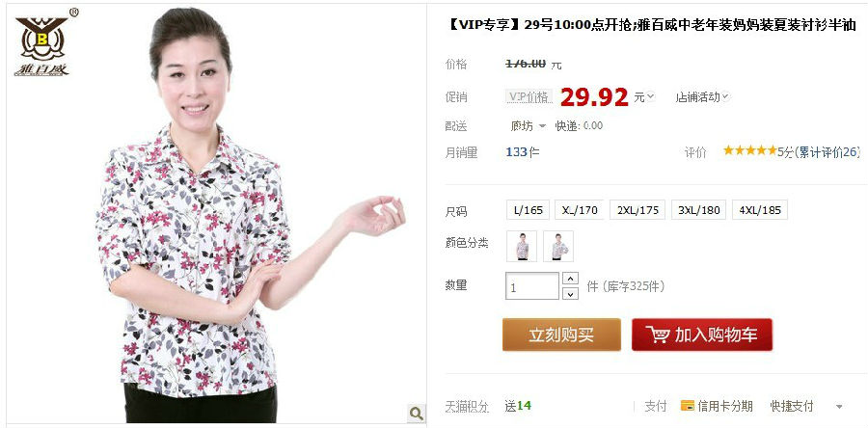Click the shopping cart icon in red button
868x428 pixels.
(658, 334)
